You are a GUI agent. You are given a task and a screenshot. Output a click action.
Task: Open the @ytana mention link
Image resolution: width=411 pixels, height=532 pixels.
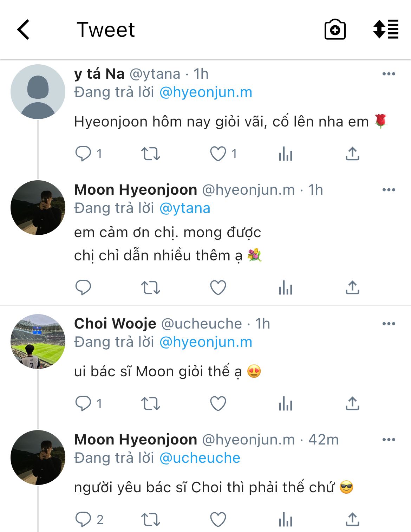click(185, 208)
